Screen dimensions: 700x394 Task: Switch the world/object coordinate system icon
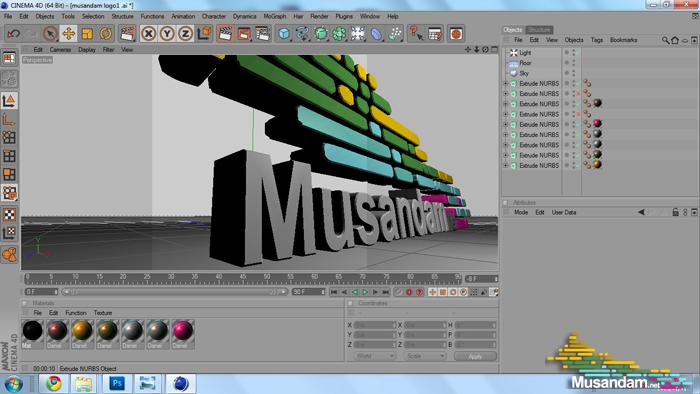pos(204,33)
